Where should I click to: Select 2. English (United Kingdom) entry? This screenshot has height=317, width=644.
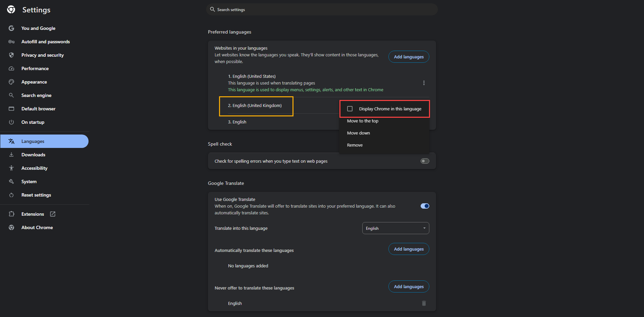255,105
